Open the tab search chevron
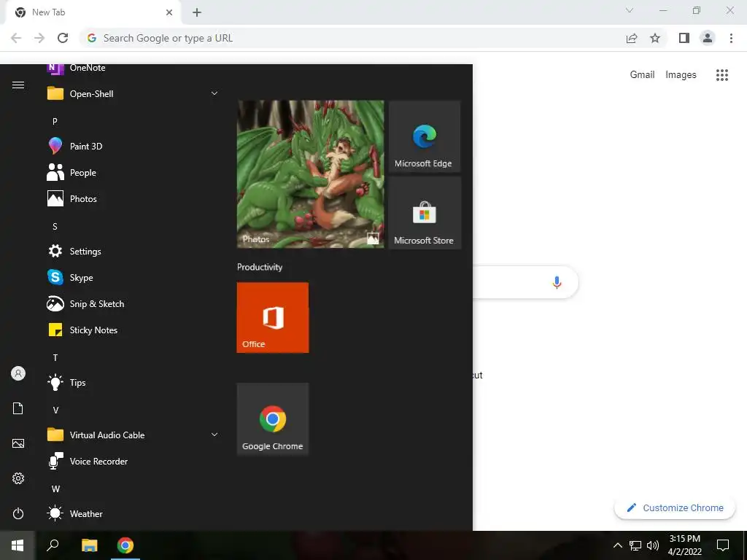747x560 pixels. 630,10
